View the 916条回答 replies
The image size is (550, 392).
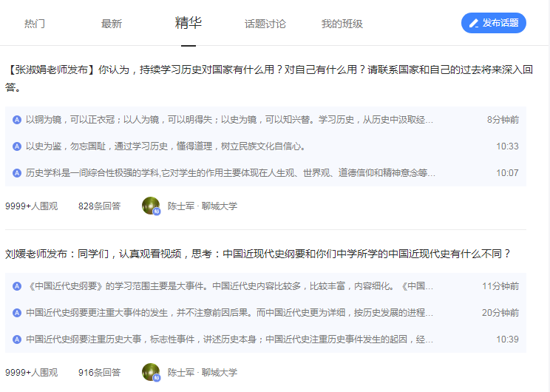tap(99, 373)
